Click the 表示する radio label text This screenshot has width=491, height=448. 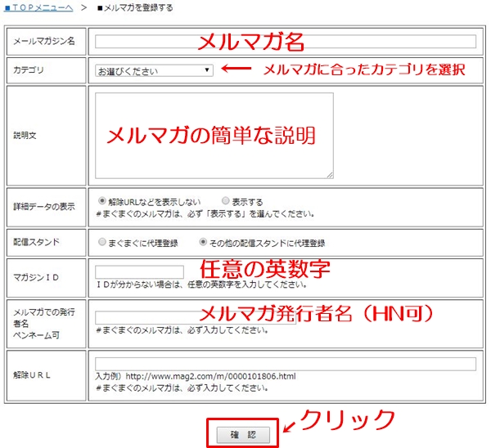click(247, 202)
